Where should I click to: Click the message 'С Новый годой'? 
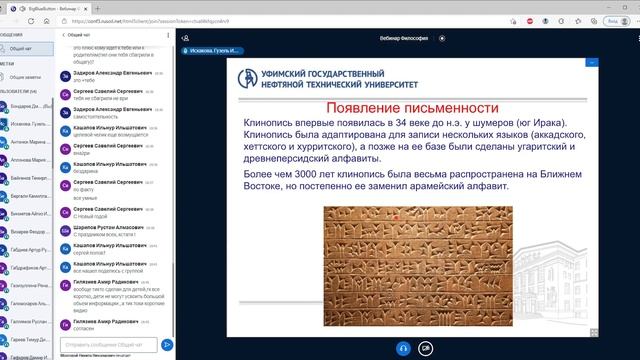[x=91, y=216]
